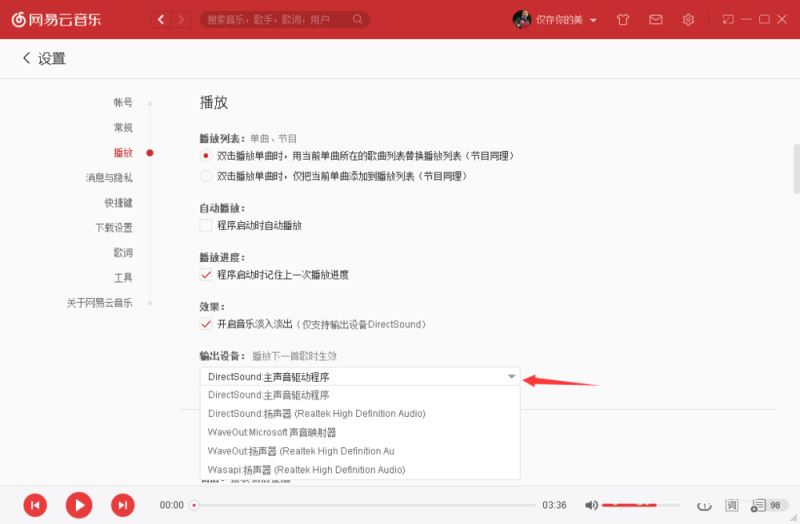Click the next track button
The height and width of the screenshot is (524, 800).
123,505
